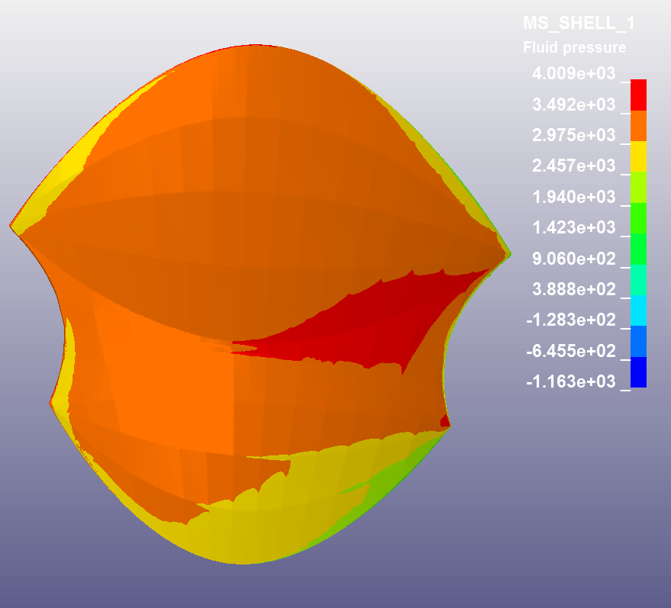Pick the yellow swatch in the color legend
The image size is (671, 608).
638,157
